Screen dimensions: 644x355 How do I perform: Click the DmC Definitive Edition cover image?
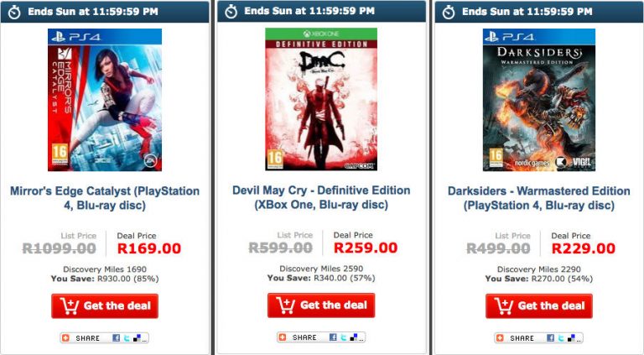pyautogui.click(x=321, y=99)
